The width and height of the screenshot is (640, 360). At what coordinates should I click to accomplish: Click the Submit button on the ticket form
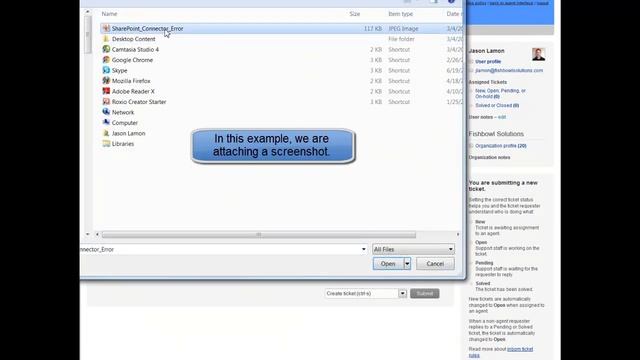pyautogui.click(x=424, y=293)
